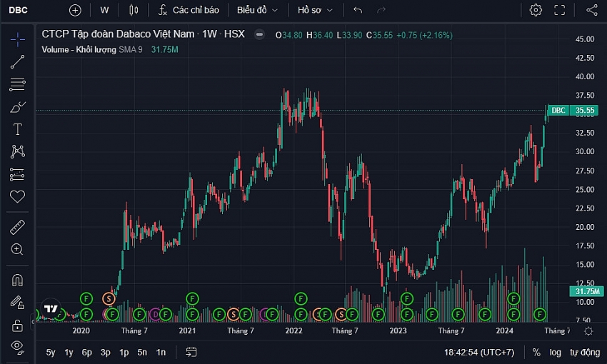Open Các chỉ báo indicators menu
The image size is (607, 364).
189,10
